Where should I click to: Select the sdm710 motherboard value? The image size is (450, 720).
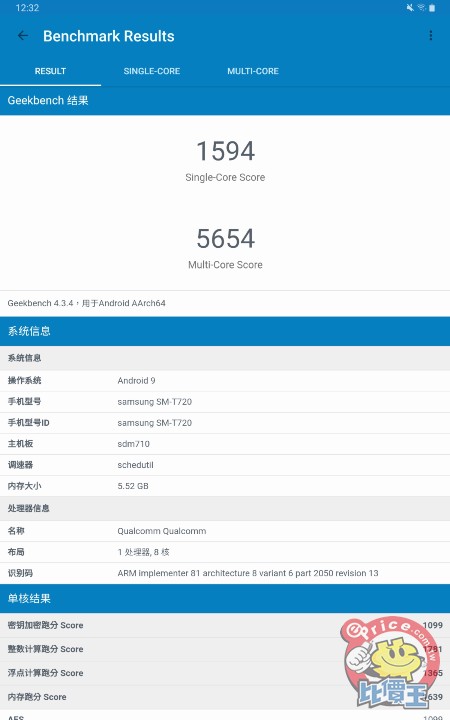(134, 444)
